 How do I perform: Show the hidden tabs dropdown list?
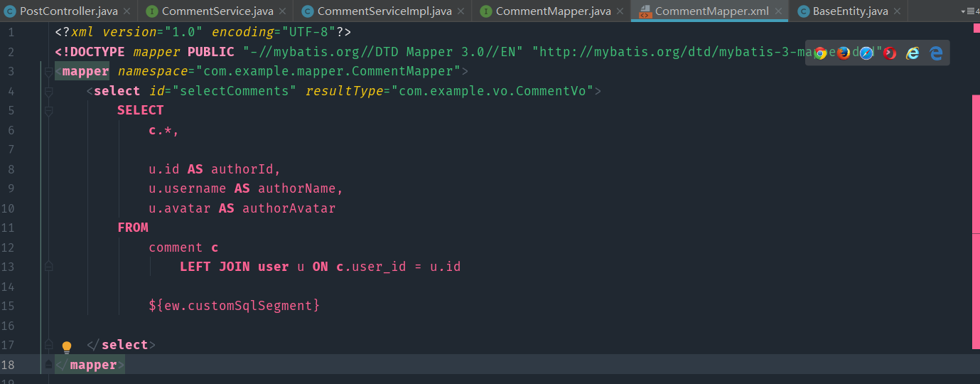click(x=970, y=11)
